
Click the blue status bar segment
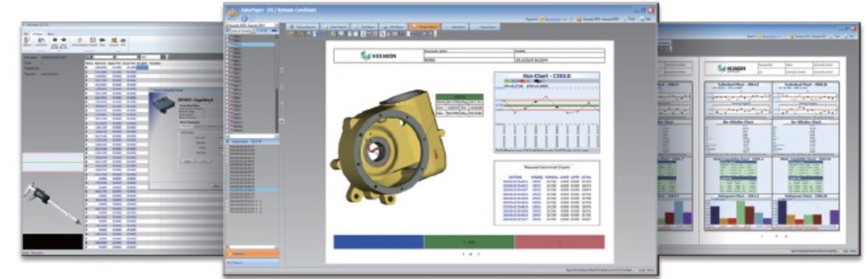[x=378, y=242]
